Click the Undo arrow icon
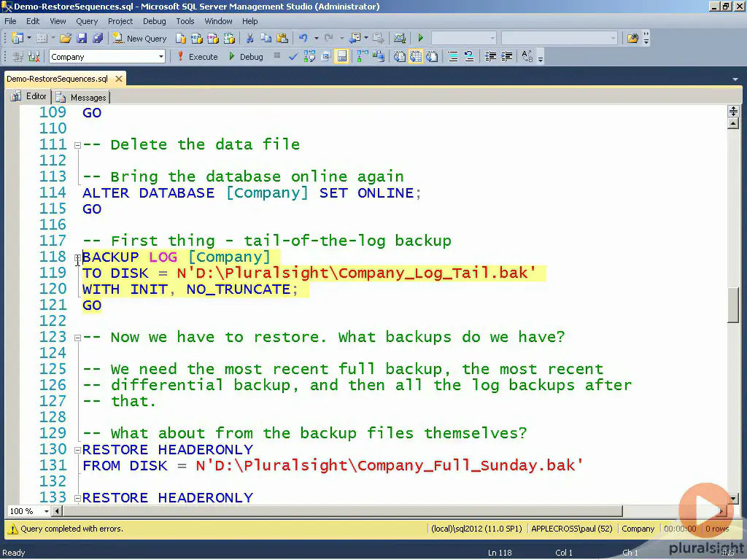 303,38
